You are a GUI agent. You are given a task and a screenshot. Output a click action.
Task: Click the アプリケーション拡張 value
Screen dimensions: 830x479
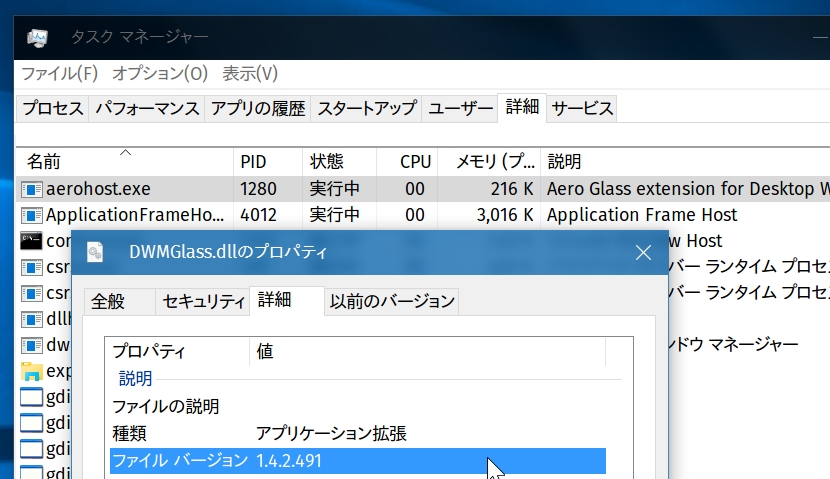click(331, 433)
